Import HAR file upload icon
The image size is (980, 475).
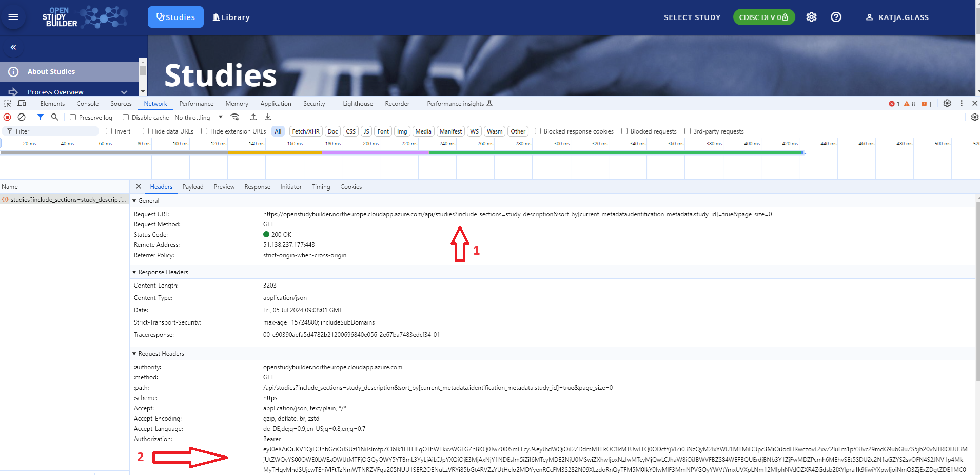[253, 117]
